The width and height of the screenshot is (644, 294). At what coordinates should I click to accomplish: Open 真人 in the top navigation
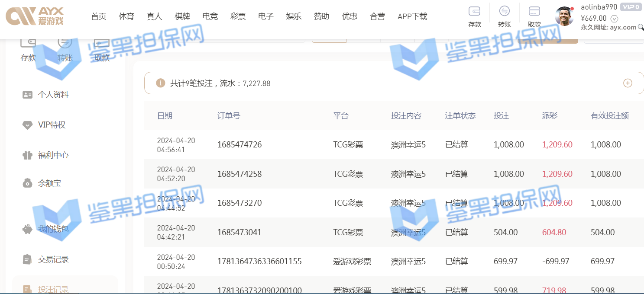point(154,16)
